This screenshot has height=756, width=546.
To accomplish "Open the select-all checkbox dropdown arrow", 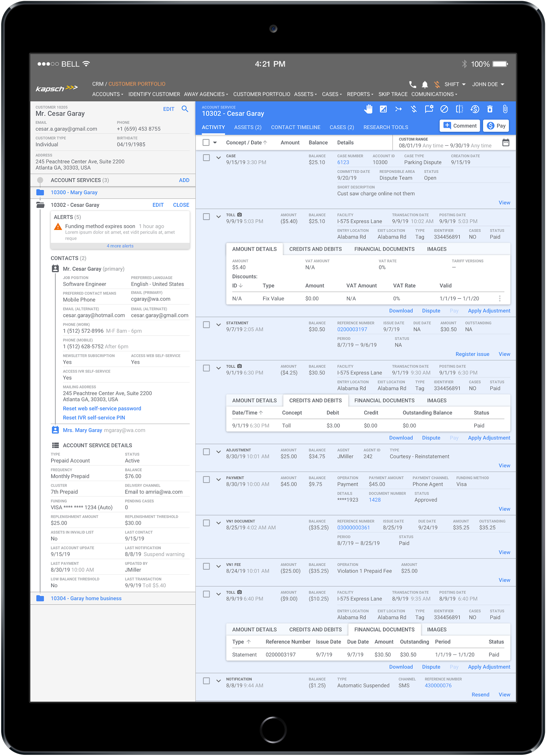I will [215, 142].
